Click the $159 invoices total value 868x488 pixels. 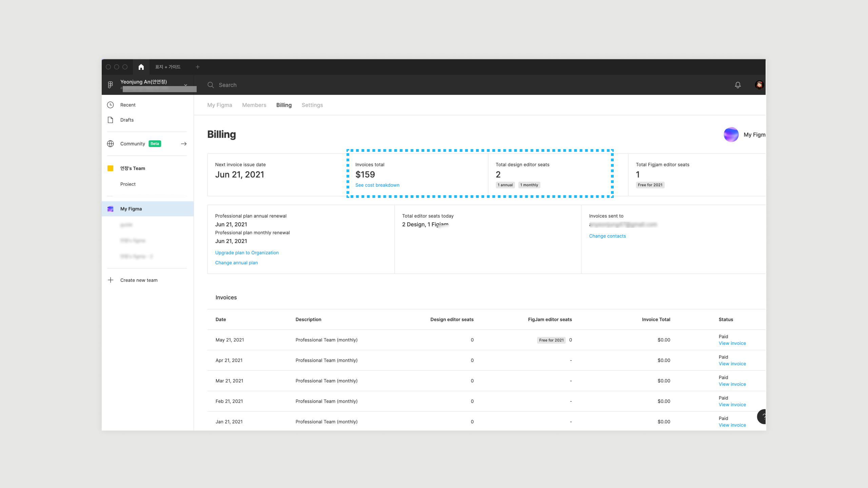365,175
